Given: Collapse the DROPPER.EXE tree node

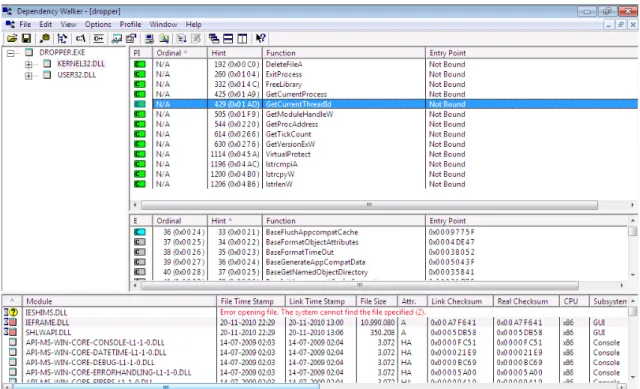Looking at the screenshot, I should coord(11,53).
